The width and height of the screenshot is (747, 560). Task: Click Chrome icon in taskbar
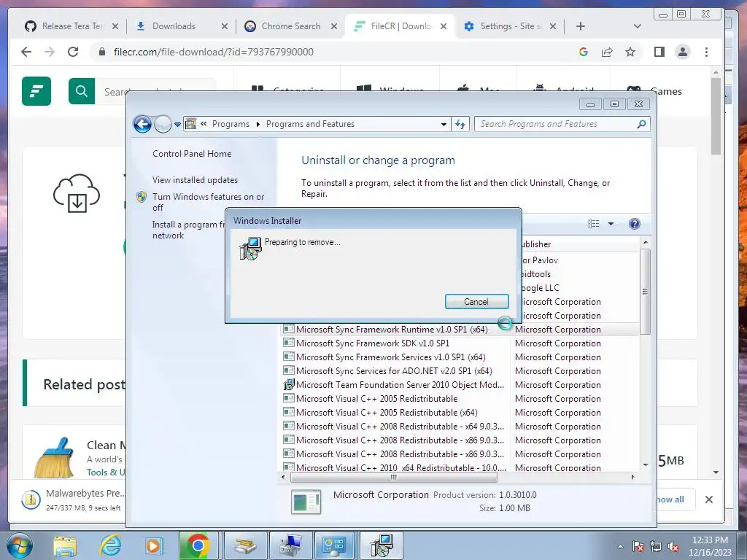[x=198, y=545]
